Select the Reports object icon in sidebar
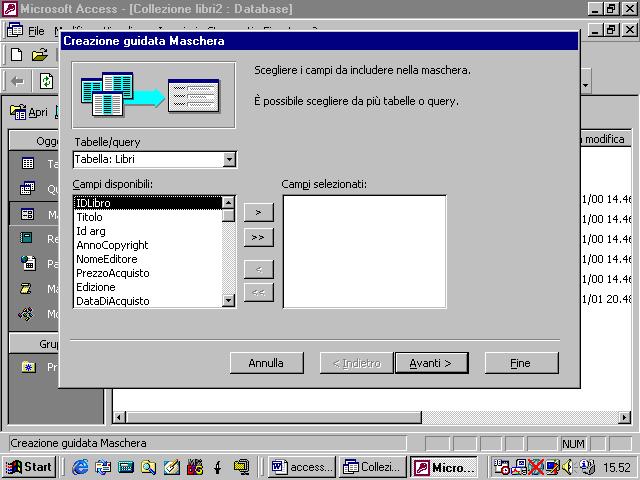The width and height of the screenshot is (640, 480). pyautogui.click(x=27, y=238)
